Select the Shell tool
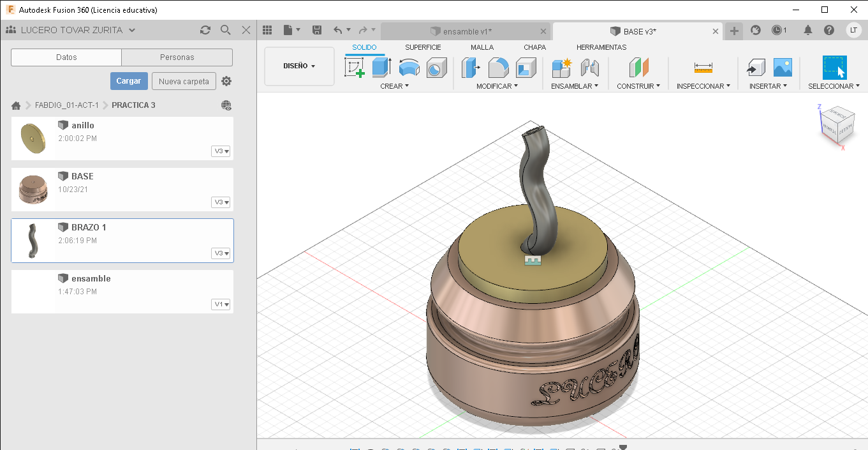This screenshot has height=450, width=868. click(526, 67)
